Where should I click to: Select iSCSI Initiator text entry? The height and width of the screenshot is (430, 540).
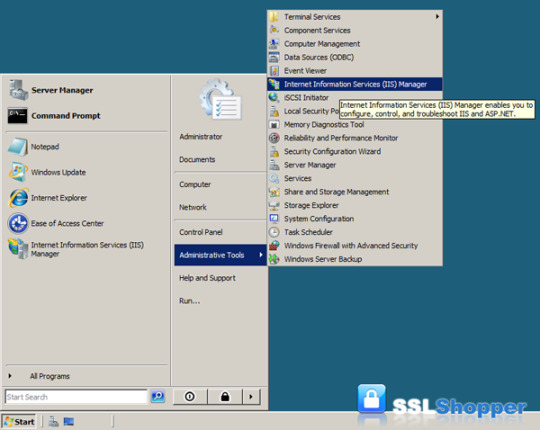click(306, 97)
